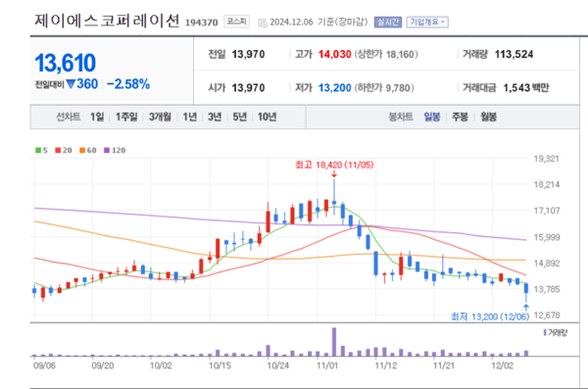
Task: Select the 1일 line chart tab
Action: pyautogui.click(x=97, y=117)
